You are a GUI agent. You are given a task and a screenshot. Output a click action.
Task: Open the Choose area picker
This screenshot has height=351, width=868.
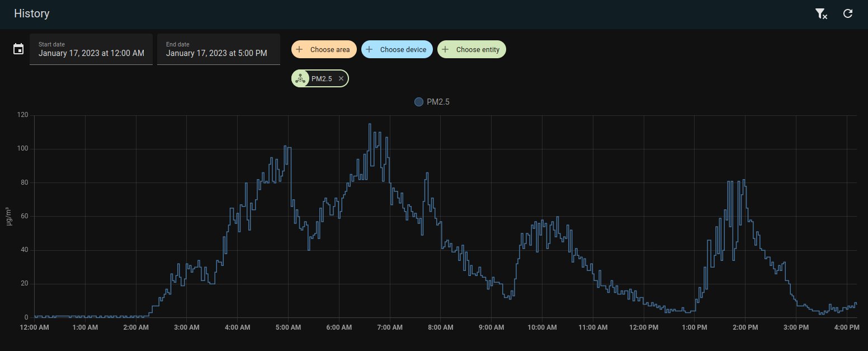click(324, 49)
